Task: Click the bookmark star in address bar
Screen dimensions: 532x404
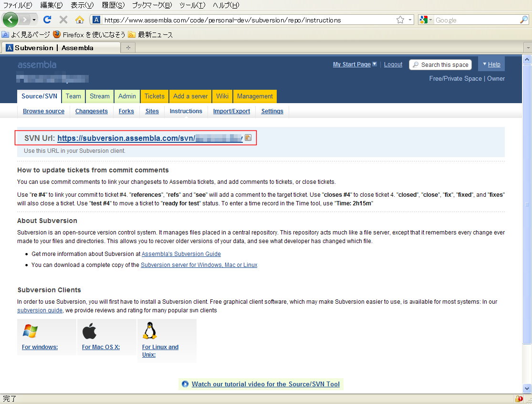Action: 400,20
